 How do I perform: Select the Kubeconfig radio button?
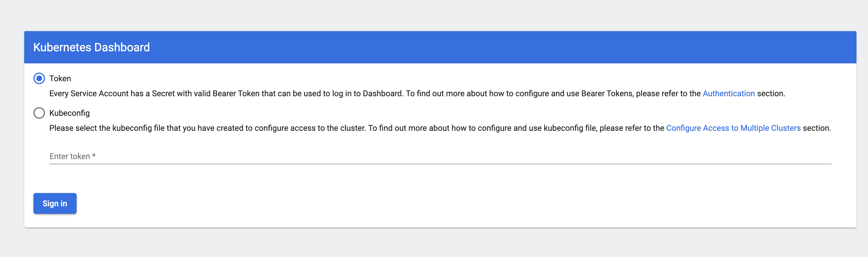click(39, 113)
